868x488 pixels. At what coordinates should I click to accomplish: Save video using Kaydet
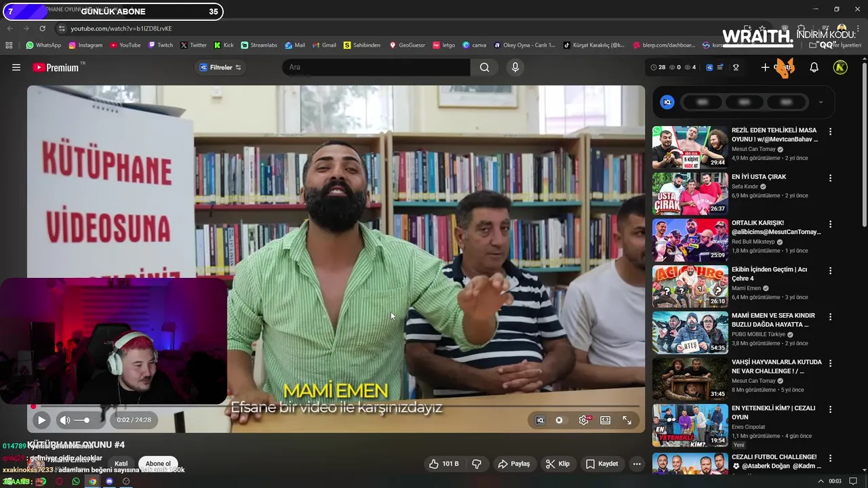pyautogui.click(x=602, y=464)
